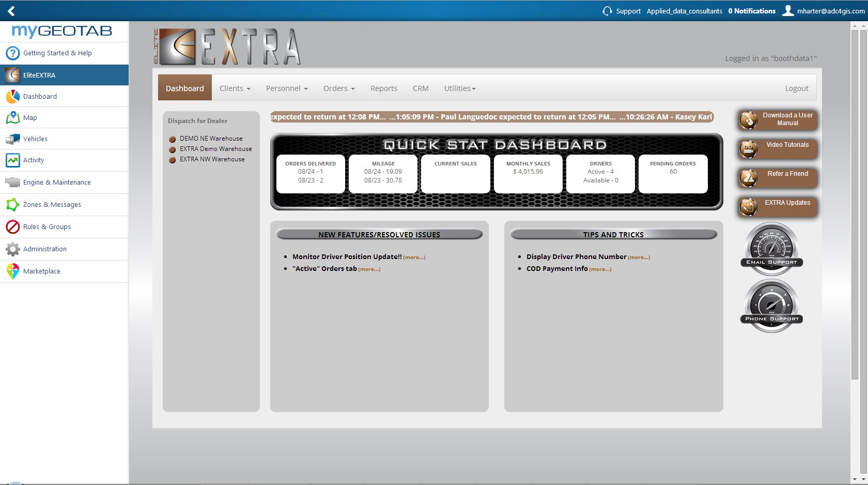Click the Marketplace pin icon
Screen dimensions: 868x485
pos(12,271)
